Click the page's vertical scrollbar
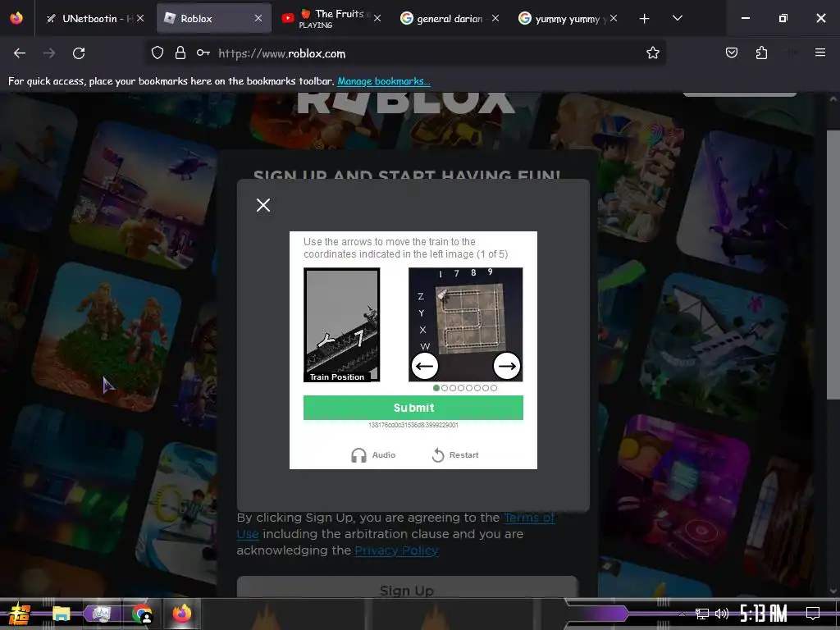The image size is (840, 630). 833,265
